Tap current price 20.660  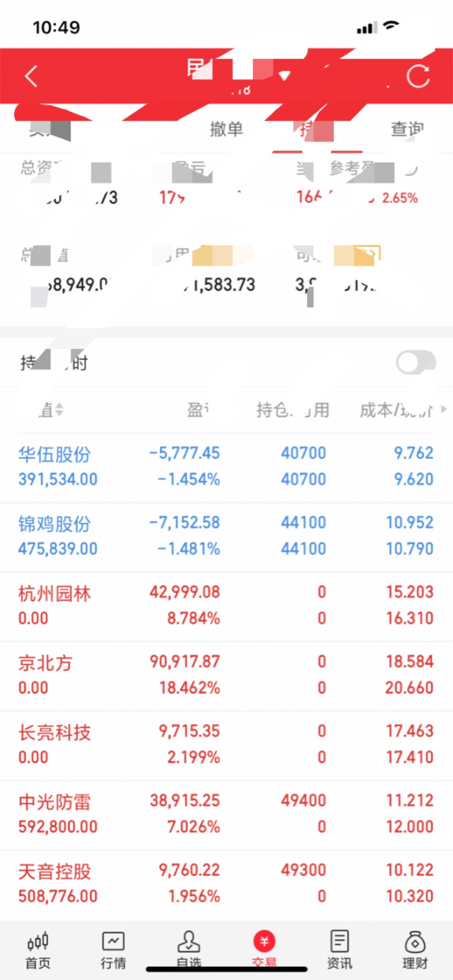tap(409, 687)
